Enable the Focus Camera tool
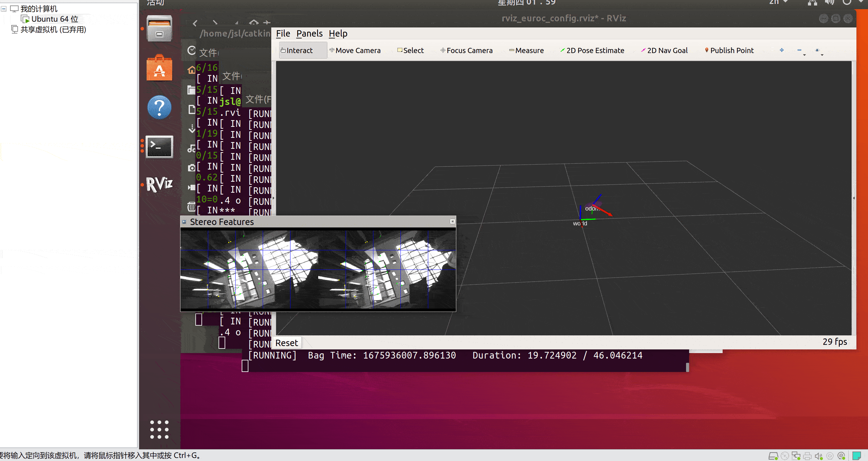 click(466, 51)
